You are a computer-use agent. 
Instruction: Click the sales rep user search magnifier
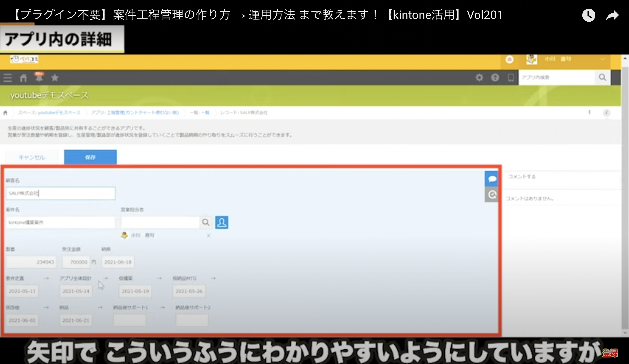click(x=206, y=222)
